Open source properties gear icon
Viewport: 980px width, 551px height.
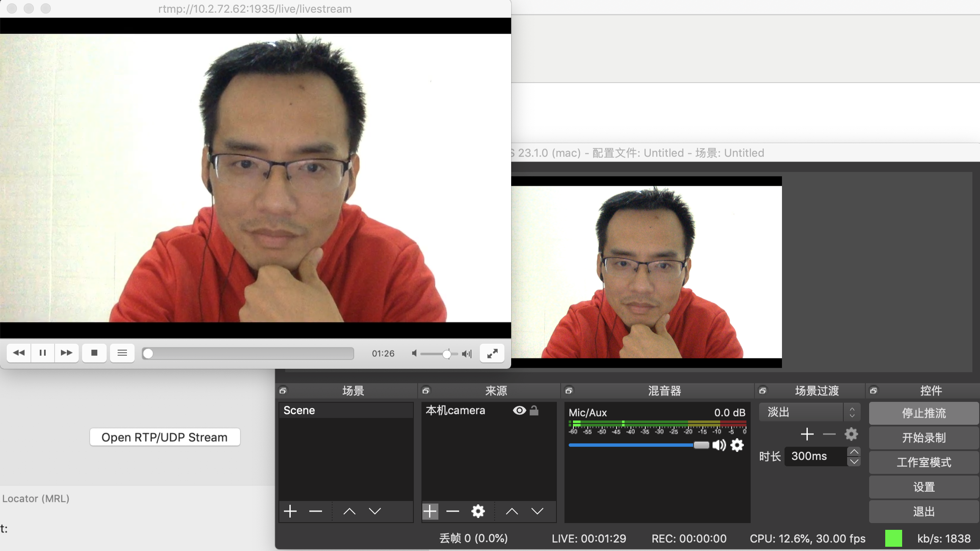[478, 511]
